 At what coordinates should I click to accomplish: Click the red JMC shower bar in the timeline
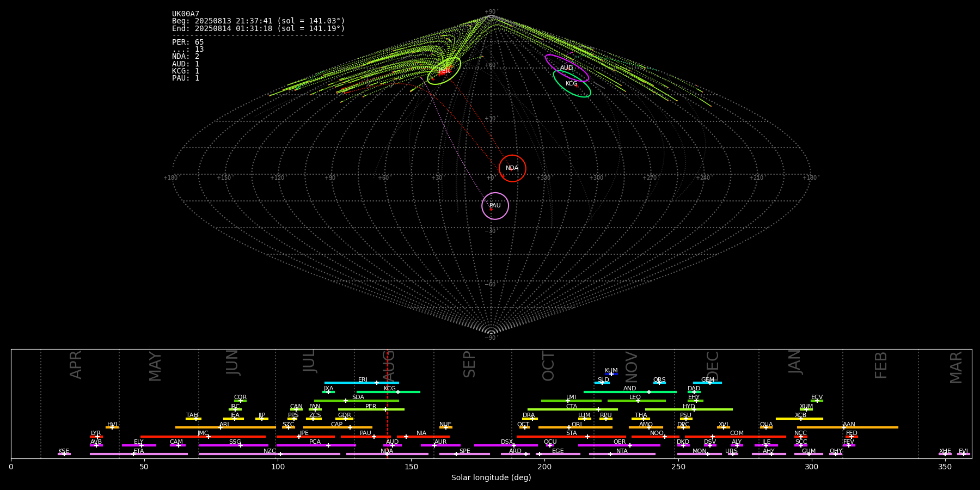point(203,436)
